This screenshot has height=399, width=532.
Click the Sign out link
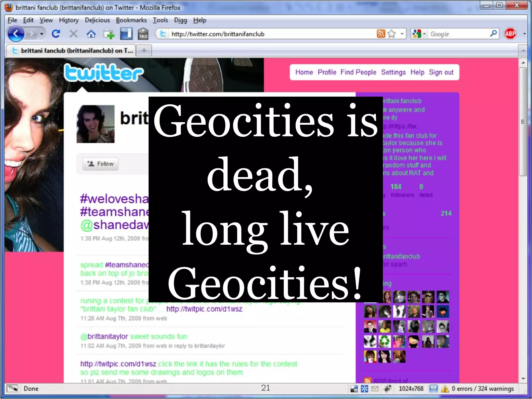coord(441,72)
